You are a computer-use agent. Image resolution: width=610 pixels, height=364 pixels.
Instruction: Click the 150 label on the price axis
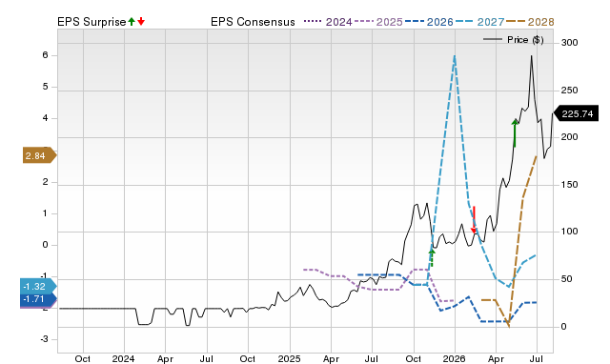click(x=570, y=185)
